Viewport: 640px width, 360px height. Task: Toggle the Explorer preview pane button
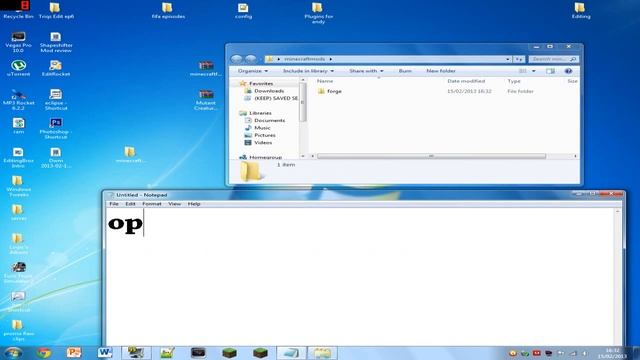(550, 71)
